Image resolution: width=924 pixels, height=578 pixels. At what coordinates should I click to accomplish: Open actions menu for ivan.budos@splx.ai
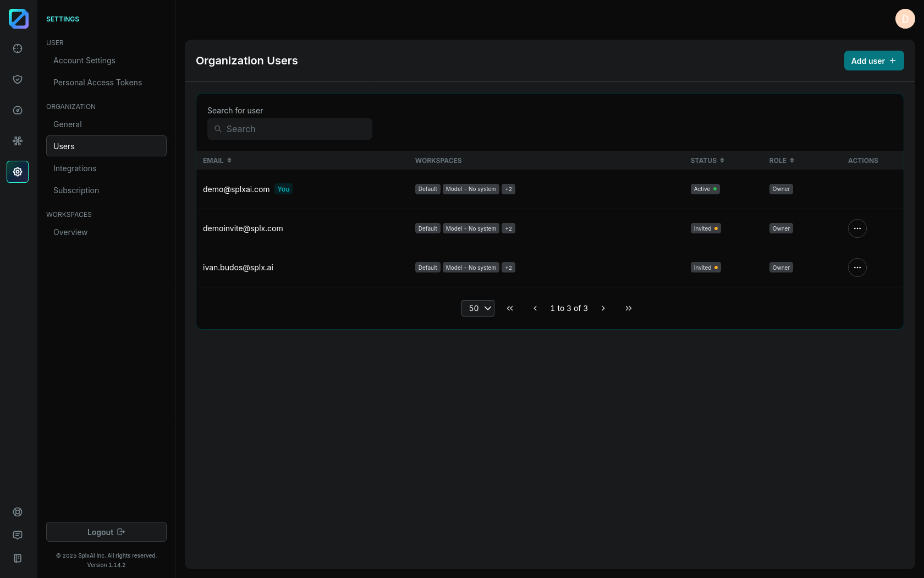tap(857, 268)
